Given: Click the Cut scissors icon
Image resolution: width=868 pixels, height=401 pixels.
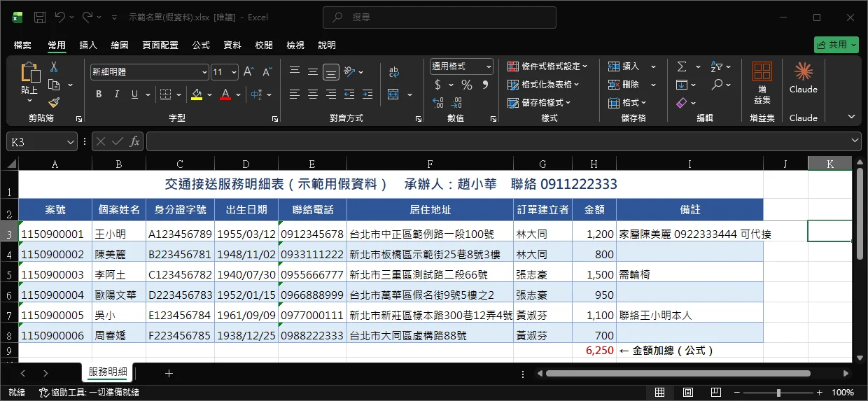Looking at the screenshot, I should tap(54, 67).
